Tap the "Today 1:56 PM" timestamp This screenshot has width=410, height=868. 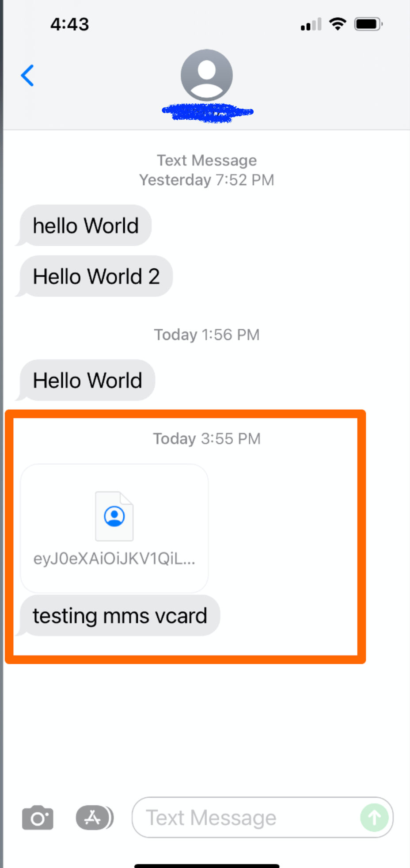pos(207,335)
